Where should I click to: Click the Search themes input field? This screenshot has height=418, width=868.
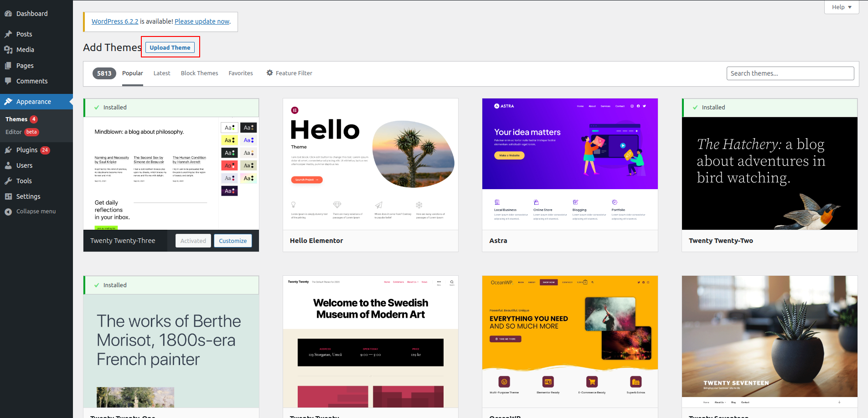coord(790,73)
